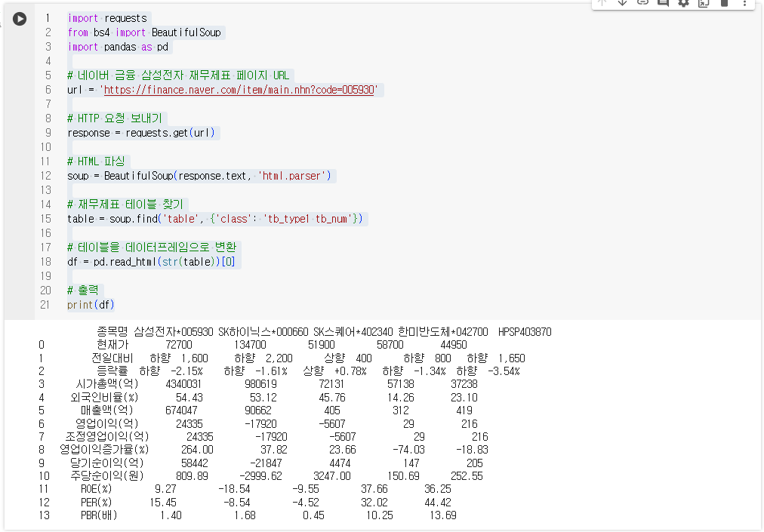Click net income value '58442'
Screen dimensions: 764x532
click(195, 463)
